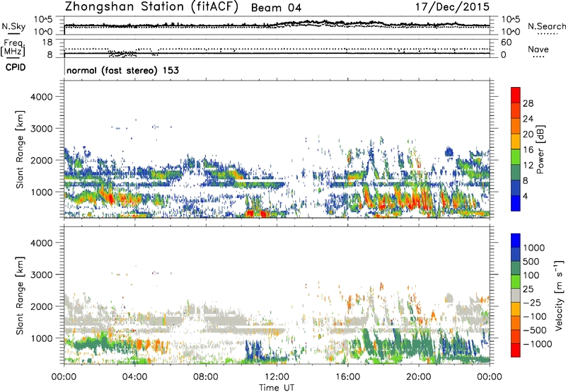This screenshot has width=566, height=392.
Task: Click the "4000" tick of the power panel
Action: click(x=41, y=97)
